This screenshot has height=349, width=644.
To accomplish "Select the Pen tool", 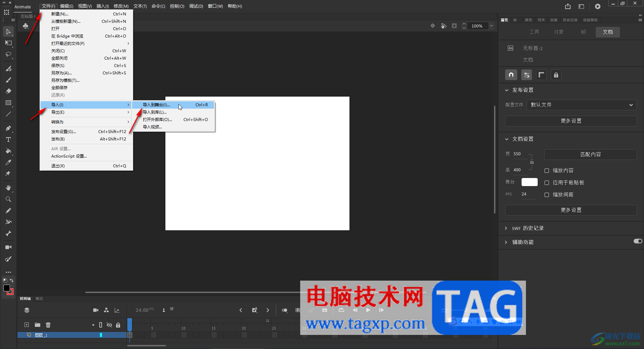I will [8, 128].
